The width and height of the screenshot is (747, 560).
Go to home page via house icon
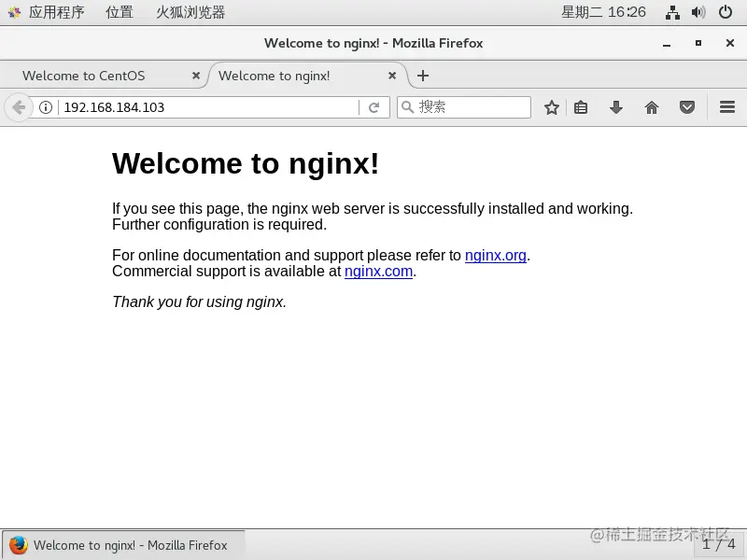point(652,107)
